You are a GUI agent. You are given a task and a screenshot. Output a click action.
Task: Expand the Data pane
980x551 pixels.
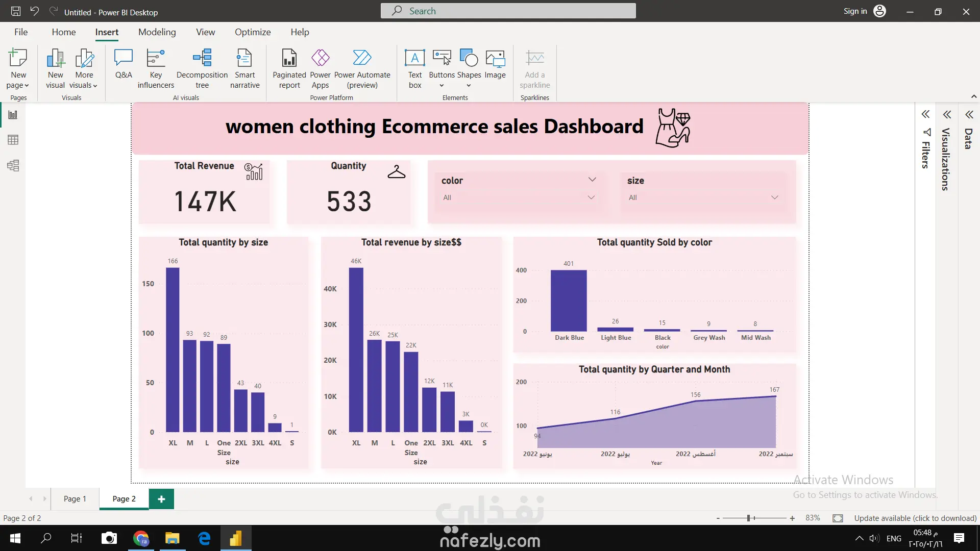click(x=969, y=114)
